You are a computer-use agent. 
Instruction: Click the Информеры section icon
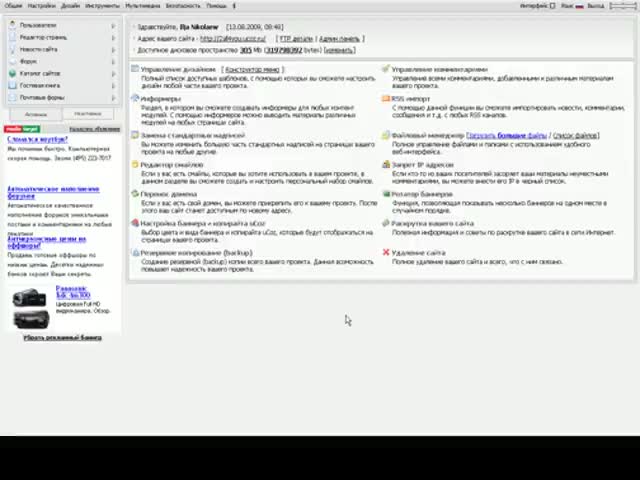[135, 99]
